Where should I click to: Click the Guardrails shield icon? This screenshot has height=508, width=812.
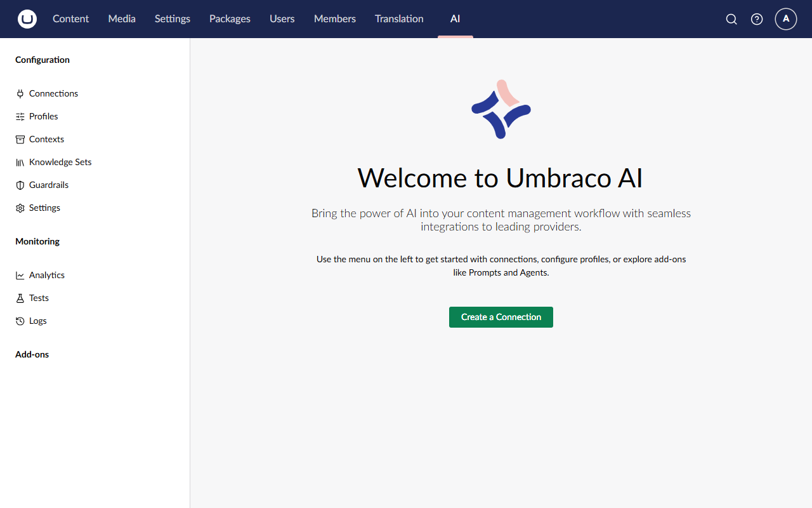(x=20, y=185)
